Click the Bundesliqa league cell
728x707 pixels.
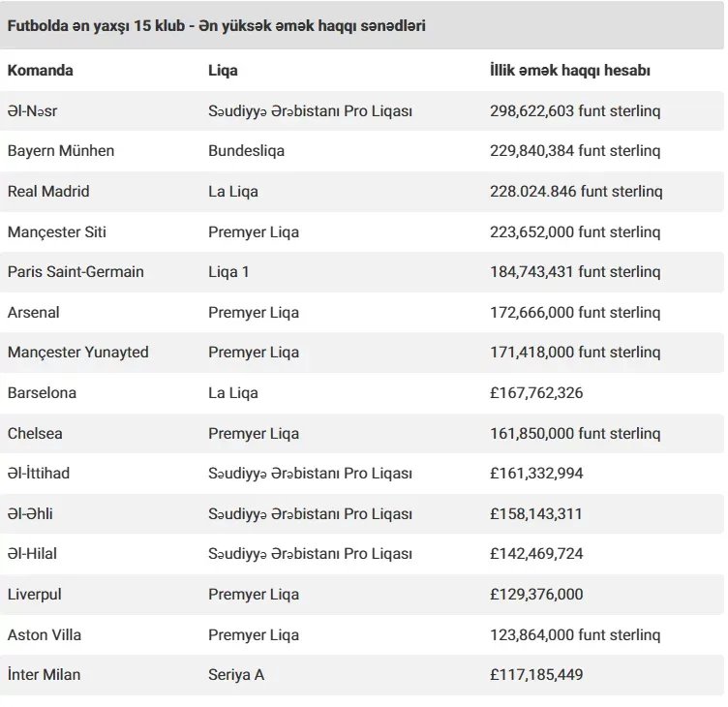246,151
